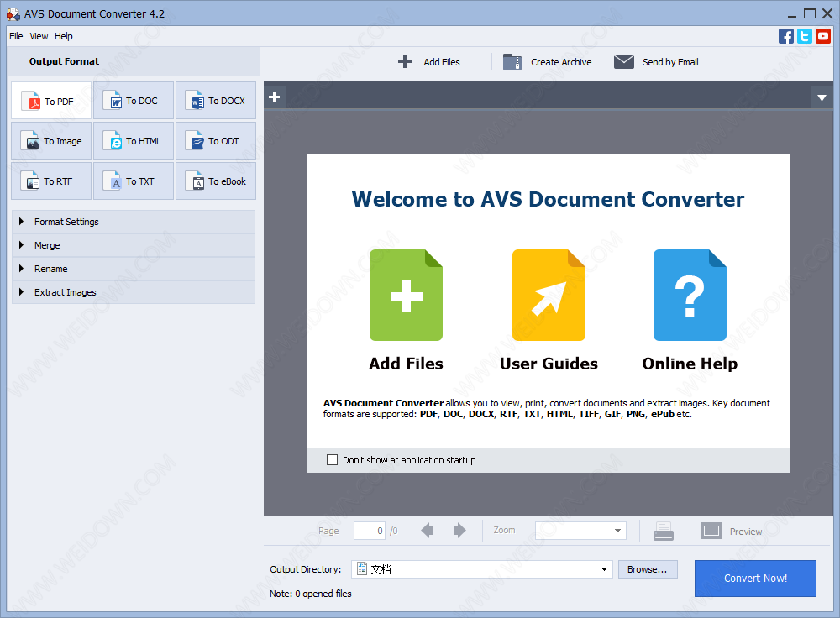The width and height of the screenshot is (840, 618).
Task: Click the app icon in the title bar
Action: 13,14
